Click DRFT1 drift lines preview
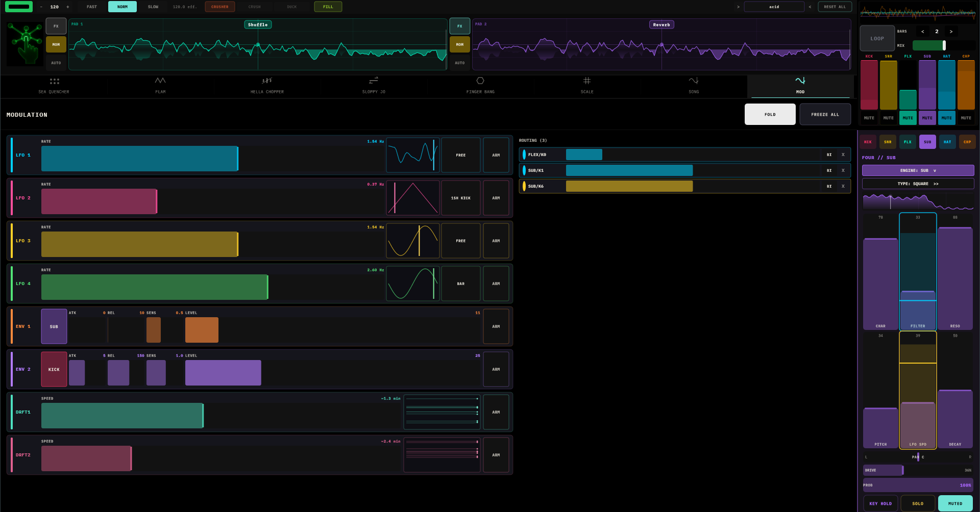The image size is (980, 512). (x=442, y=412)
